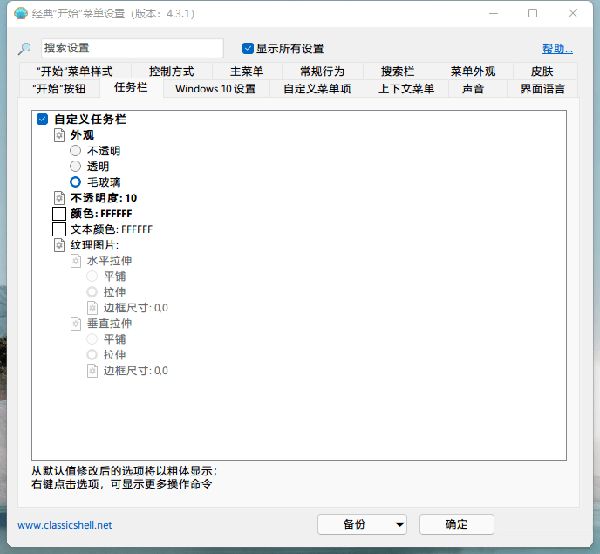Switch to the 主菜单 tab

(x=246, y=71)
